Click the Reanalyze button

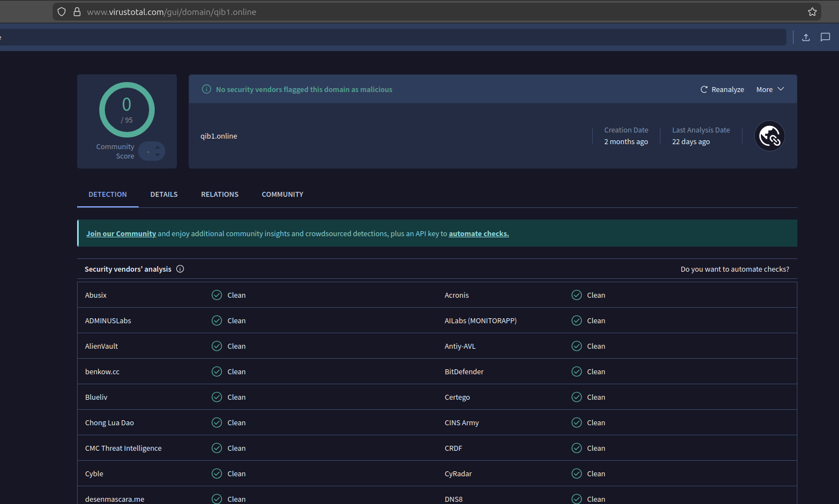(x=722, y=89)
